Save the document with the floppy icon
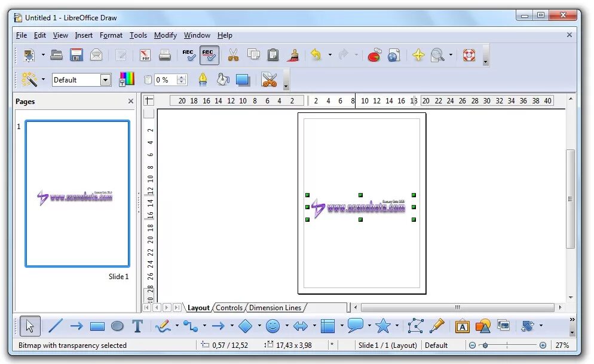The image size is (594, 364). tap(76, 56)
